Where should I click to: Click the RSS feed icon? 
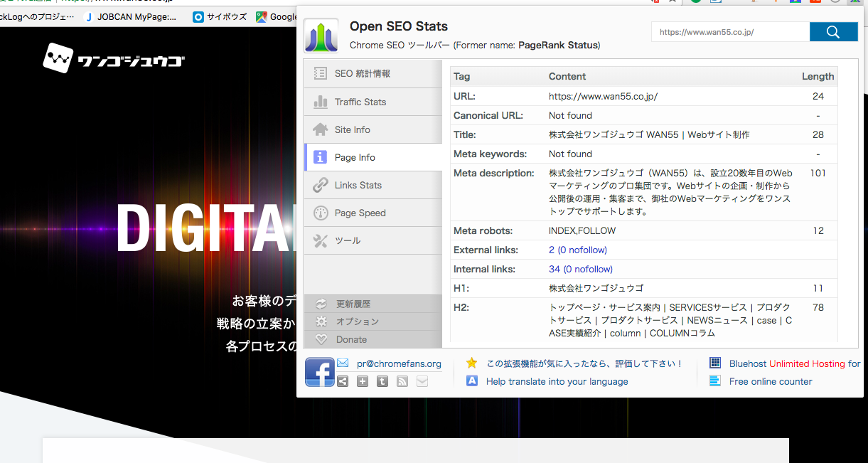(x=402, y=381)
